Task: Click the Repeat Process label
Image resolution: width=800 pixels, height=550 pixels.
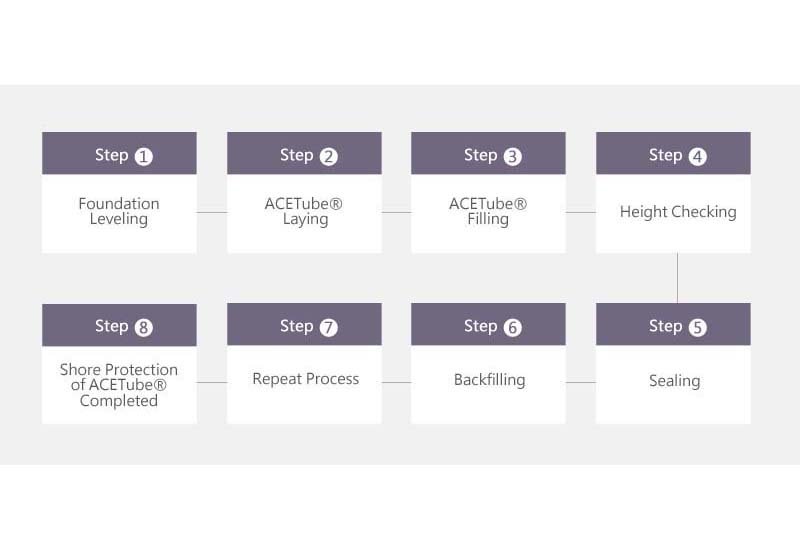Action: pyautogui.click(x=306, y=379)
